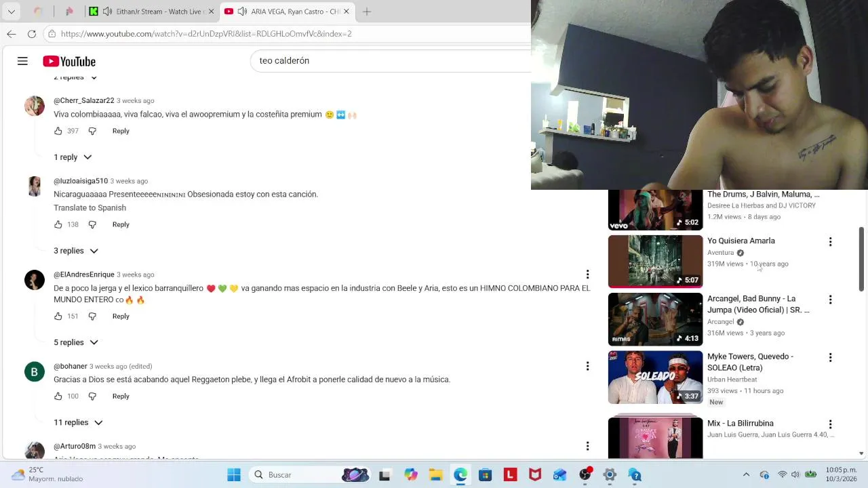Open options menu for @bohaner comment

[587, 366]
